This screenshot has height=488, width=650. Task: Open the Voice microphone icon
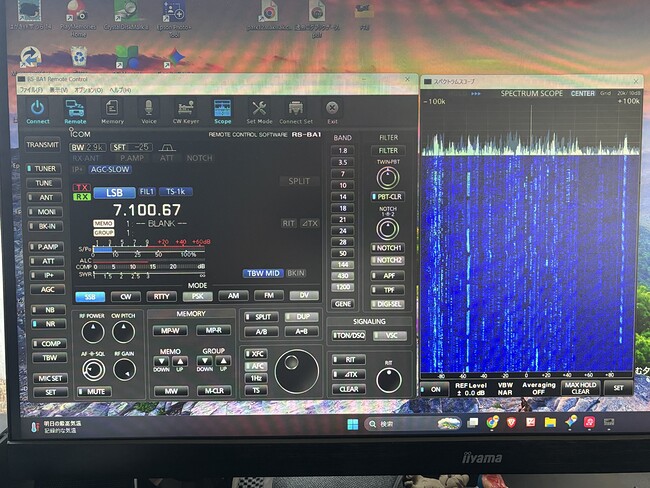(149, 111)
